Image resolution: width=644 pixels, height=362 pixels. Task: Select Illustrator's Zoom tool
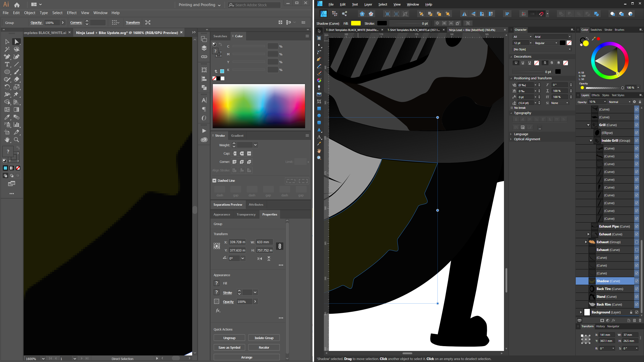(17, 140)
